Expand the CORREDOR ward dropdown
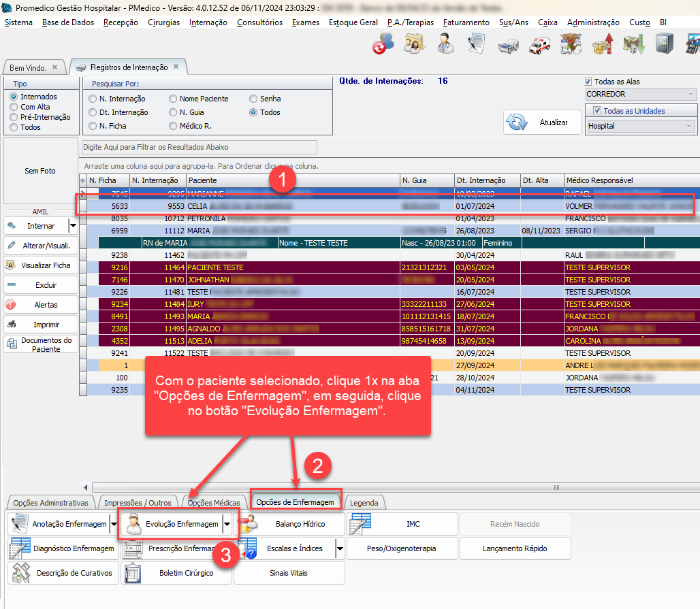 click(691, 94)
